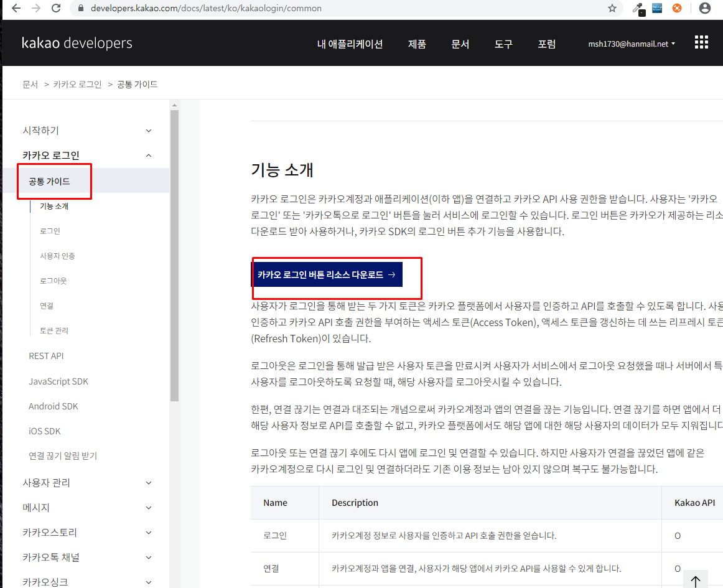Click 카카오 로그인 버튼 리소스 다운로드 button
The image size is (723, 588).
327,274
